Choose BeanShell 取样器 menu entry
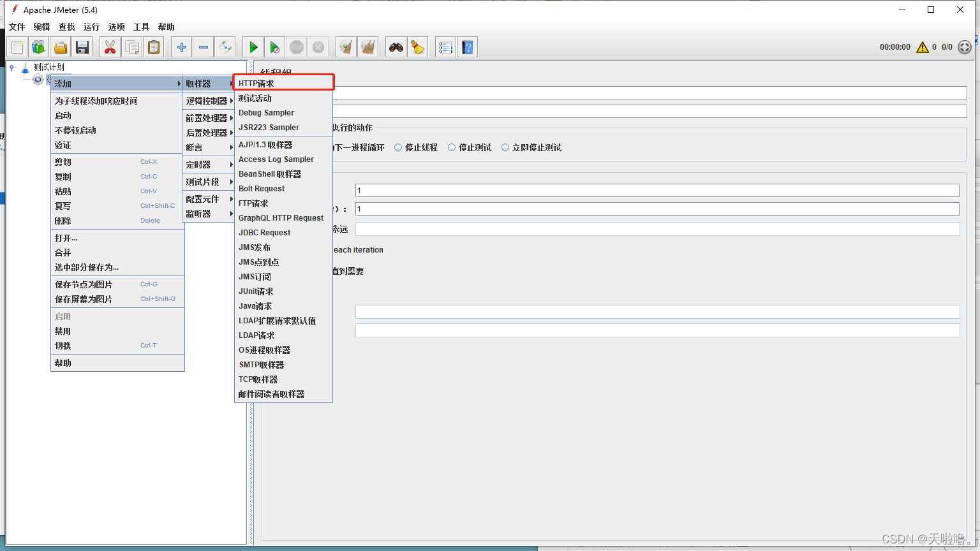The image size is (980, 551). tap(283, 174)
